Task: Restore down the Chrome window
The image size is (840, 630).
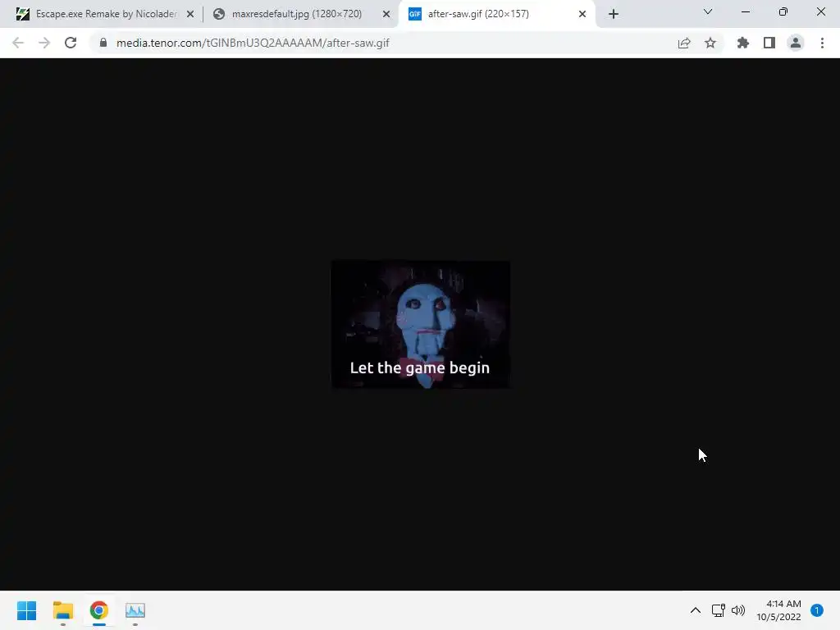Action: pos(783,11)
